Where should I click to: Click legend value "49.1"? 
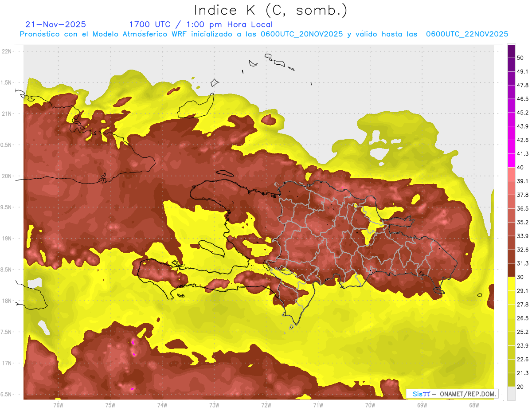click(523, 71)
